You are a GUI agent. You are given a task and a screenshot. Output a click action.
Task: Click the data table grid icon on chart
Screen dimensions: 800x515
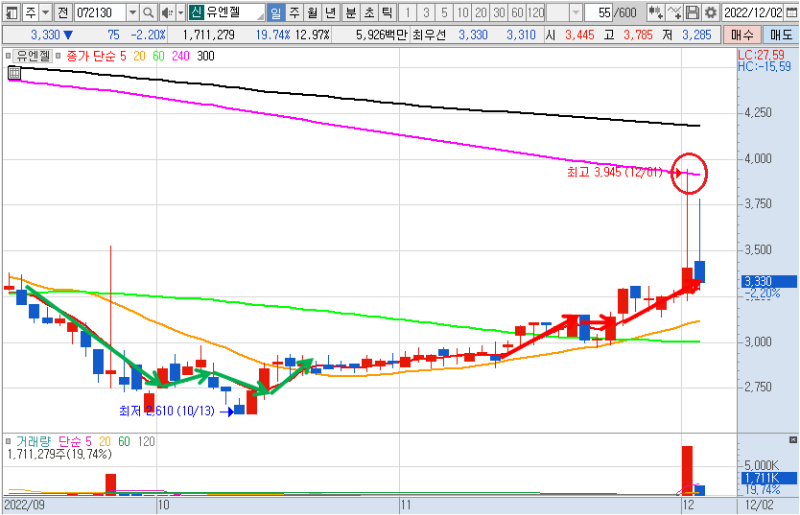(14, 73)
